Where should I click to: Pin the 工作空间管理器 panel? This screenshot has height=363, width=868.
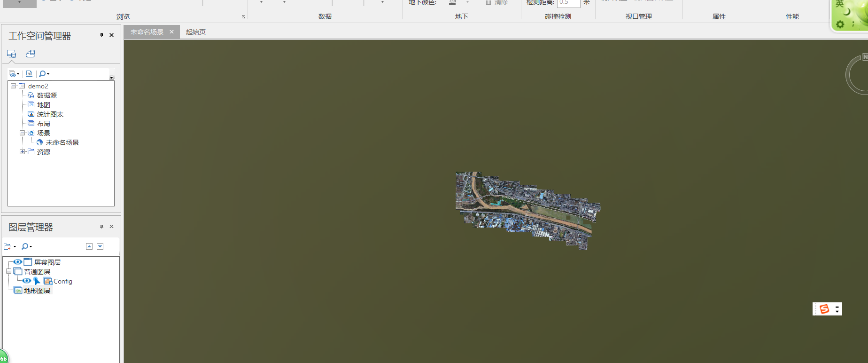(101, 35)
